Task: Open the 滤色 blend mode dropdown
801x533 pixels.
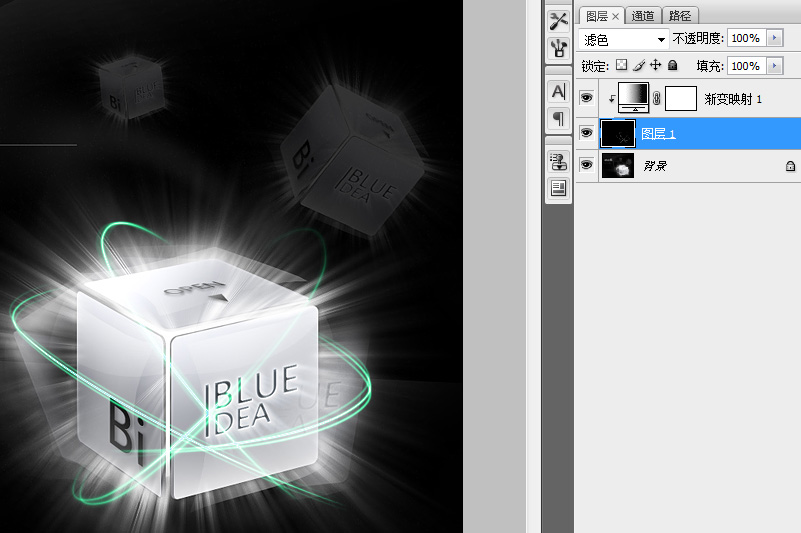Action: coord(623,39)
